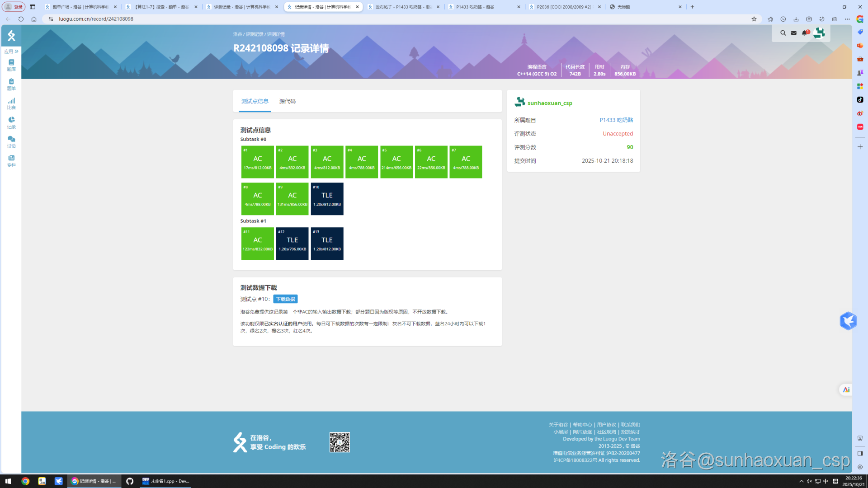
Task: Open the browser settings three-dot menu
Action: pyautogui.click(x=847, y=19)
